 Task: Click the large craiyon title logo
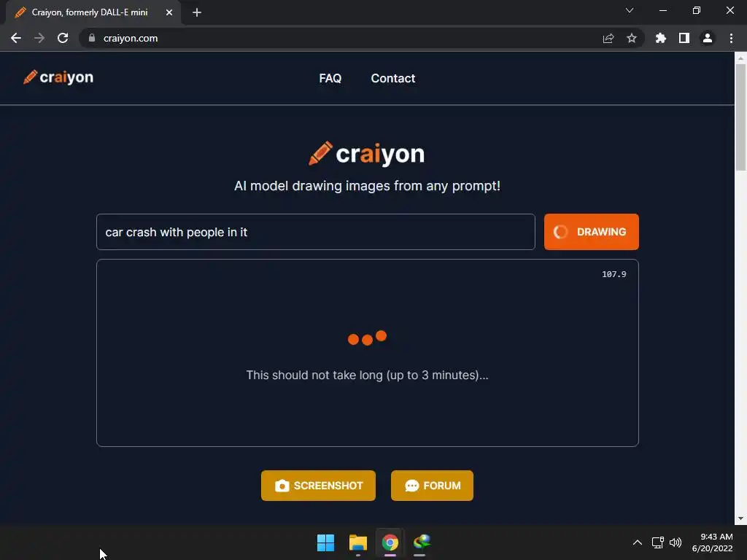tap(366, 154)
